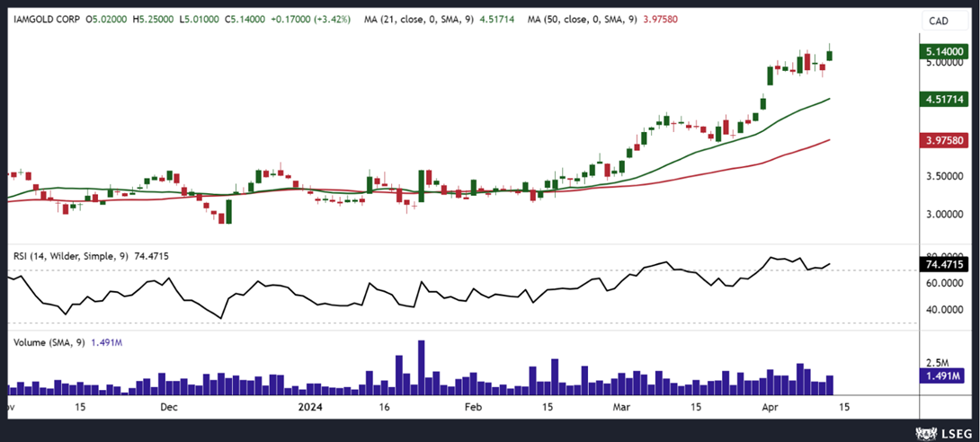Click the 40.0000 RSI axis label
Viewport: 980px width, 442px height.
(944, 310)
